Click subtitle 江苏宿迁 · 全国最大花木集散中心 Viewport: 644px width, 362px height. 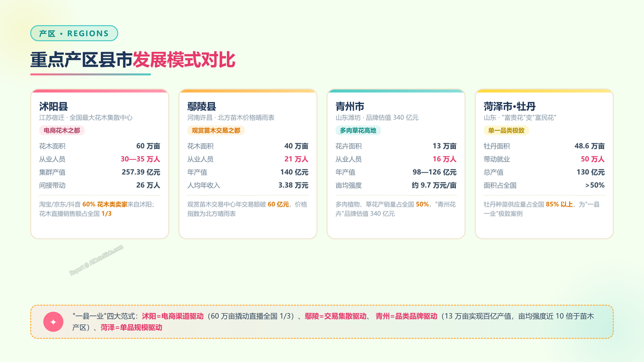tap(86, 118)
